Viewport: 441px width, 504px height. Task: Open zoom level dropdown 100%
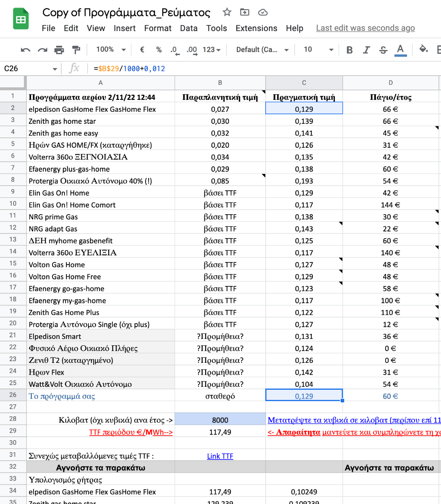click(111, 50)
